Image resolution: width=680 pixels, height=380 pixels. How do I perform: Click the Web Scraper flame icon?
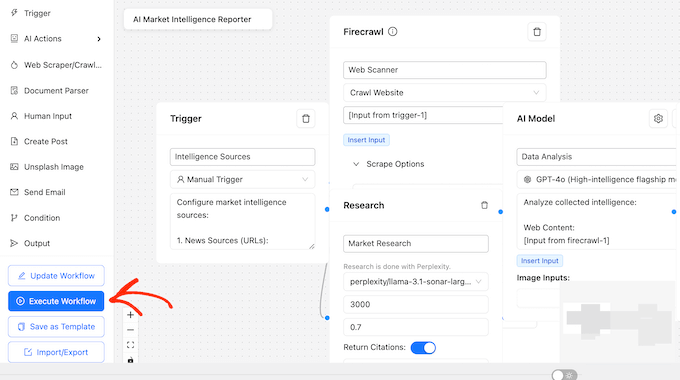pyautogui.click(x=14, y=65)
